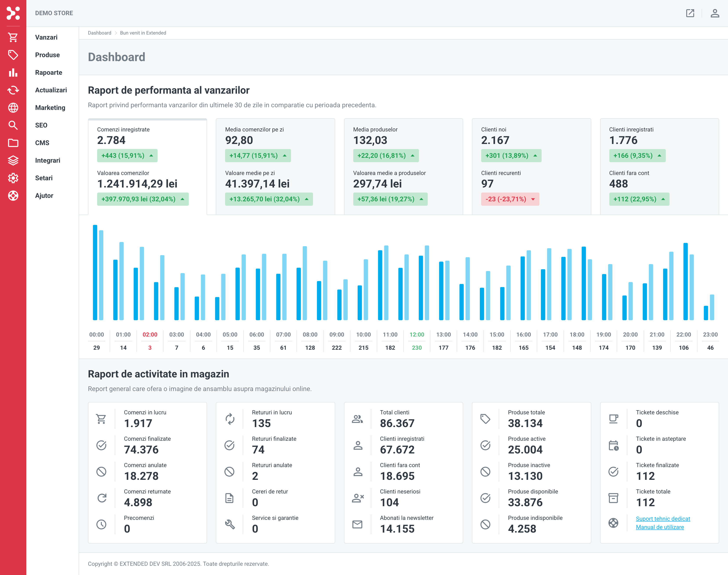Click the Dashboard breadcrumb link

99,33
